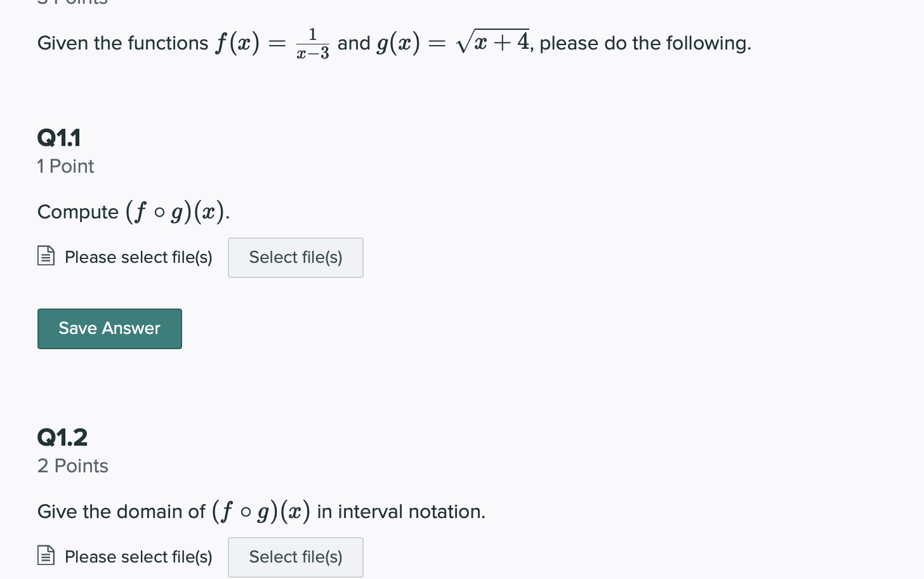The width and height of the screenshot is (924, 579).
Task: Click 'Please select file(s)' label in Q1.2
Action: click(138, 557)
